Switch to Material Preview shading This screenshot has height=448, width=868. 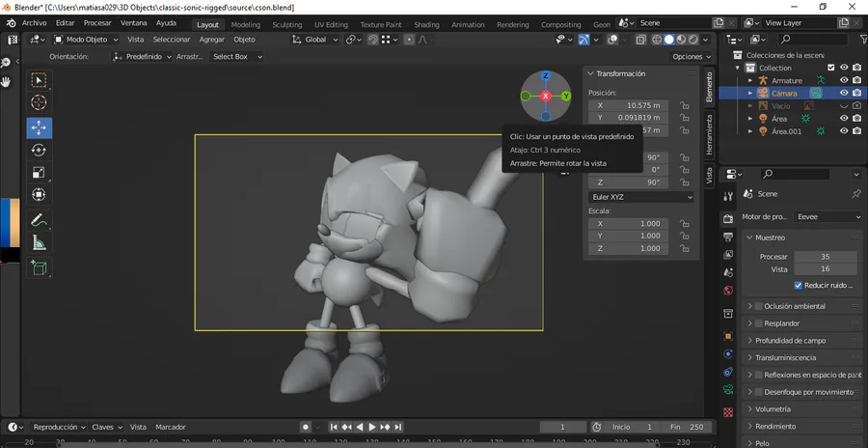tap(682, 40)
